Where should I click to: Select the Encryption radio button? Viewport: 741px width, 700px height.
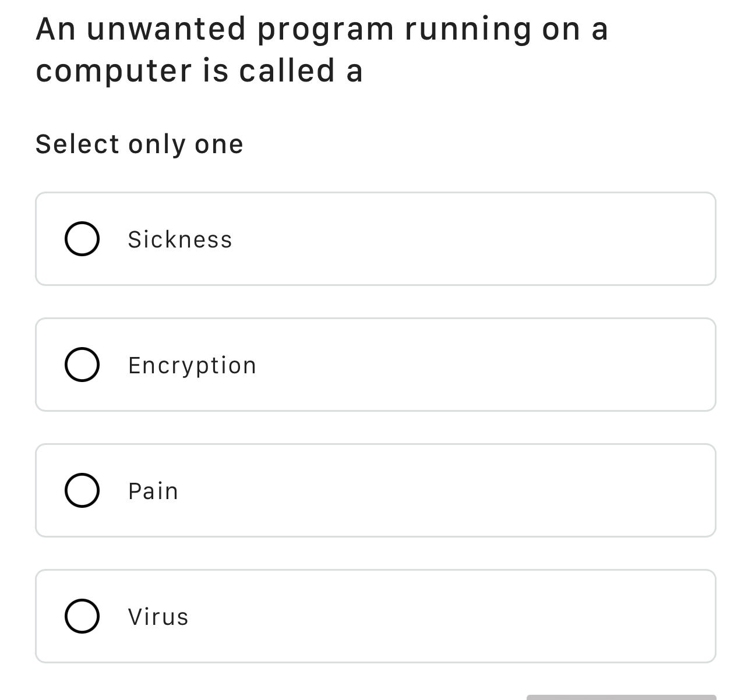[82, 365]
